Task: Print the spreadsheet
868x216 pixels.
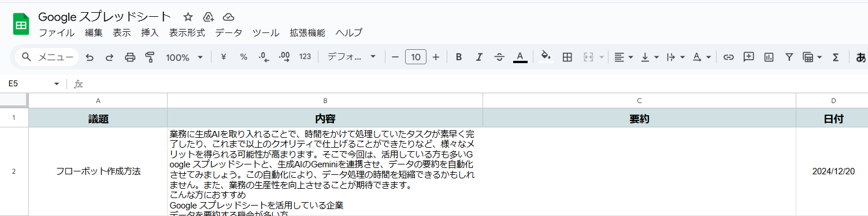Action: click(x=130, y=57)
